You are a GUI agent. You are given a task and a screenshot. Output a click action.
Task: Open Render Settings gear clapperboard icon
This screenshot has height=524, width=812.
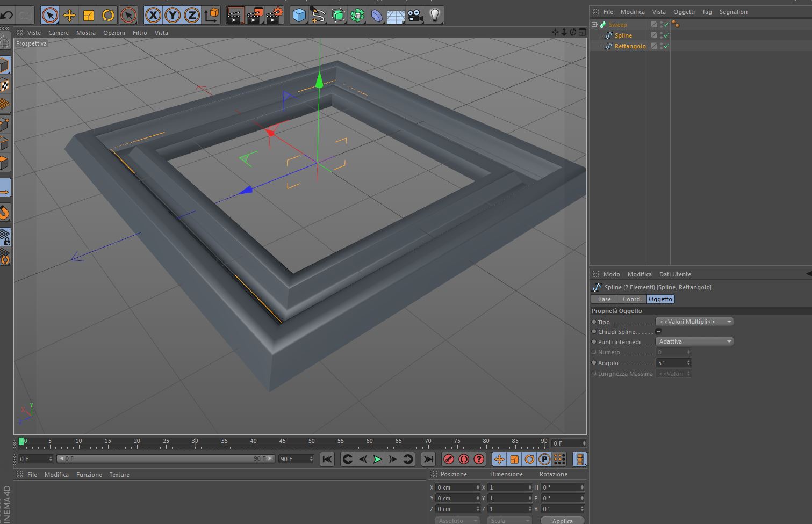coord(274,16)
